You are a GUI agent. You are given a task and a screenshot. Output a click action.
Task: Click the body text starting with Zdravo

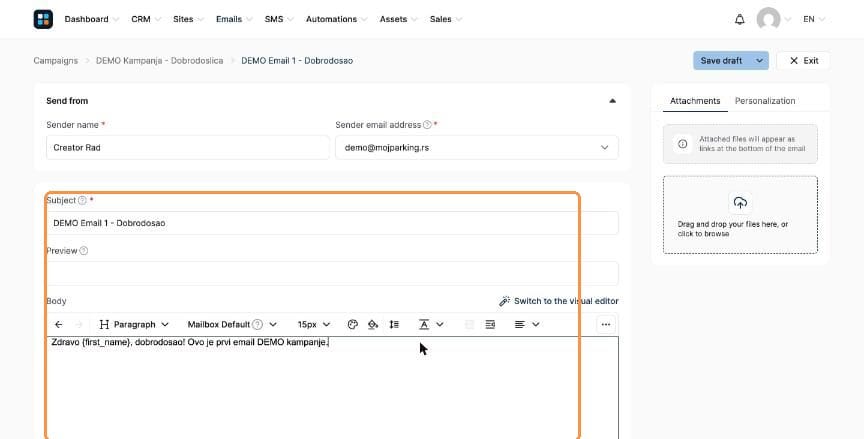click(190, 342)
